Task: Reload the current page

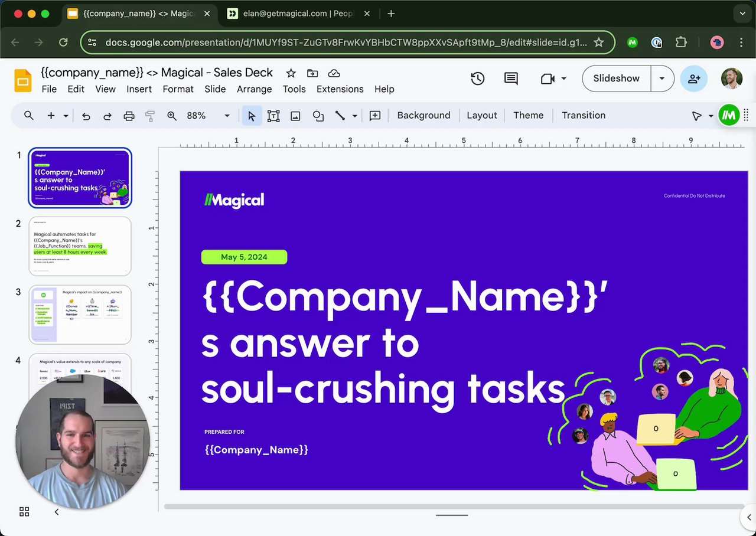Action: point(63,43)
